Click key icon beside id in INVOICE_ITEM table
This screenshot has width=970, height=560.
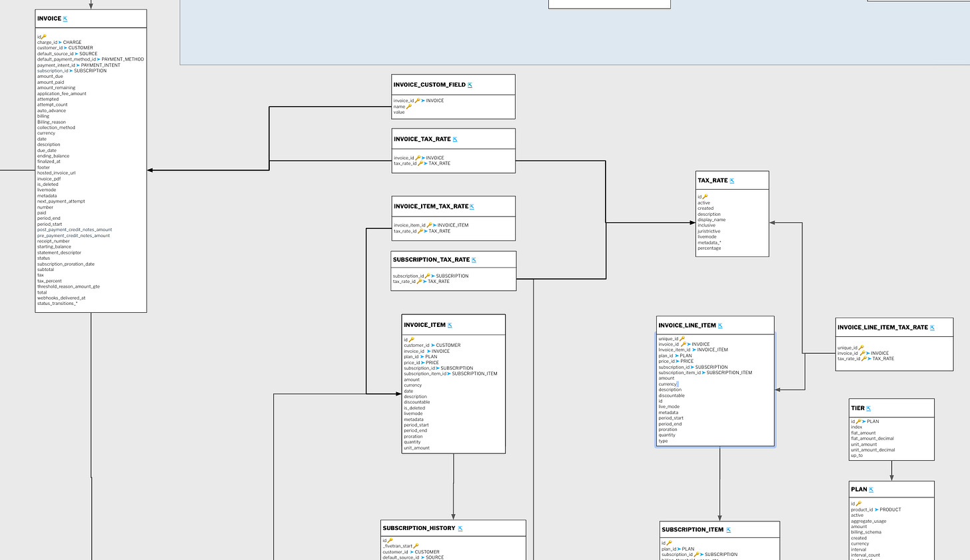[411, 340]
